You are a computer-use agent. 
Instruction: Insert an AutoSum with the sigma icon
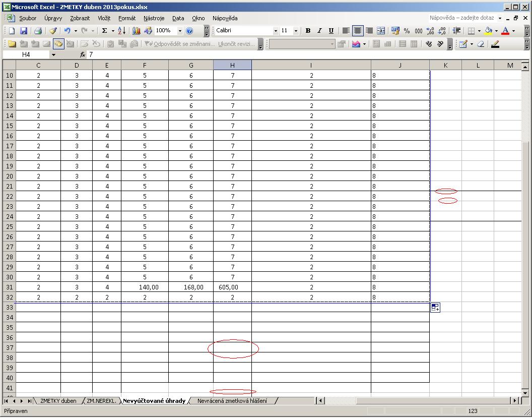[104, 31]
